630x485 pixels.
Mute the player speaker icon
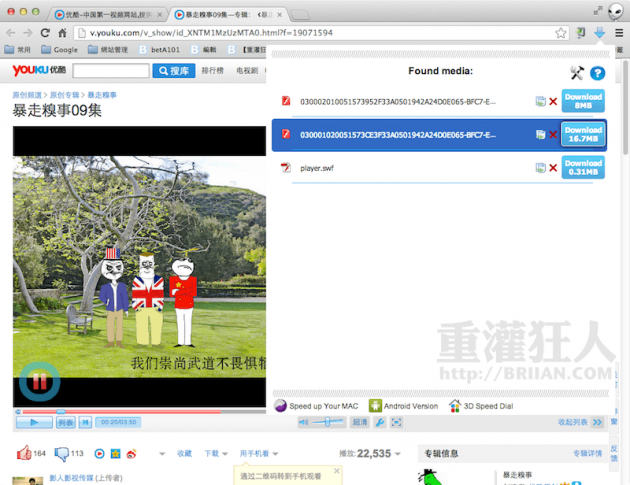tap(304, 422)
